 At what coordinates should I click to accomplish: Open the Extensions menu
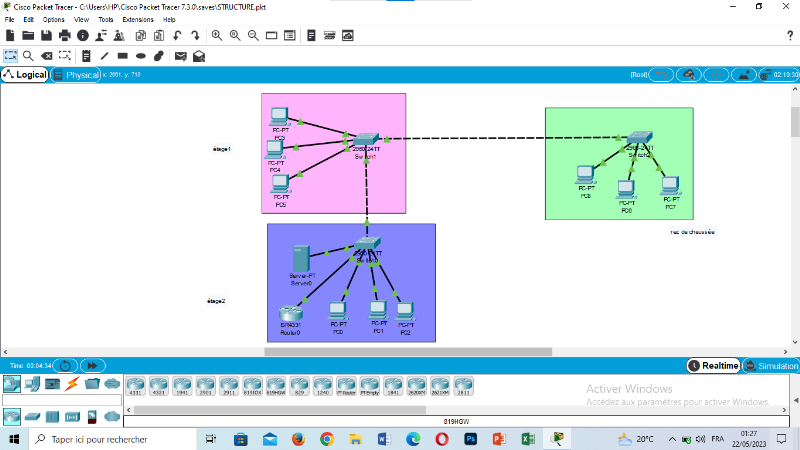[x=138, y=19]
